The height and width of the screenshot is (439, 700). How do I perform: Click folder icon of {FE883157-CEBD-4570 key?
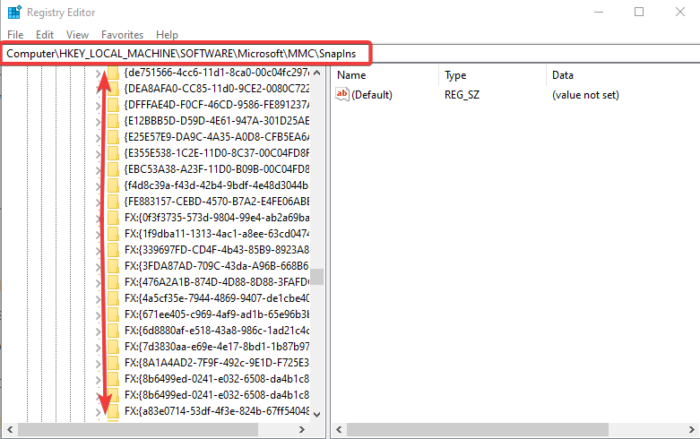point(113,201)
